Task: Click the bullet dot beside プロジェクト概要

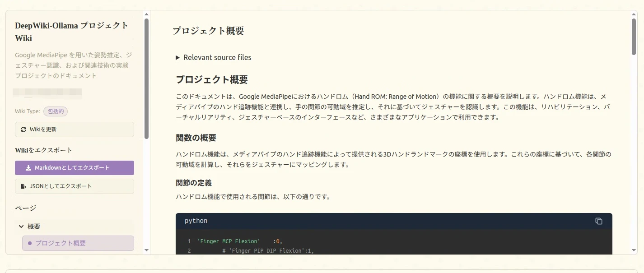Action: point(30,243)
